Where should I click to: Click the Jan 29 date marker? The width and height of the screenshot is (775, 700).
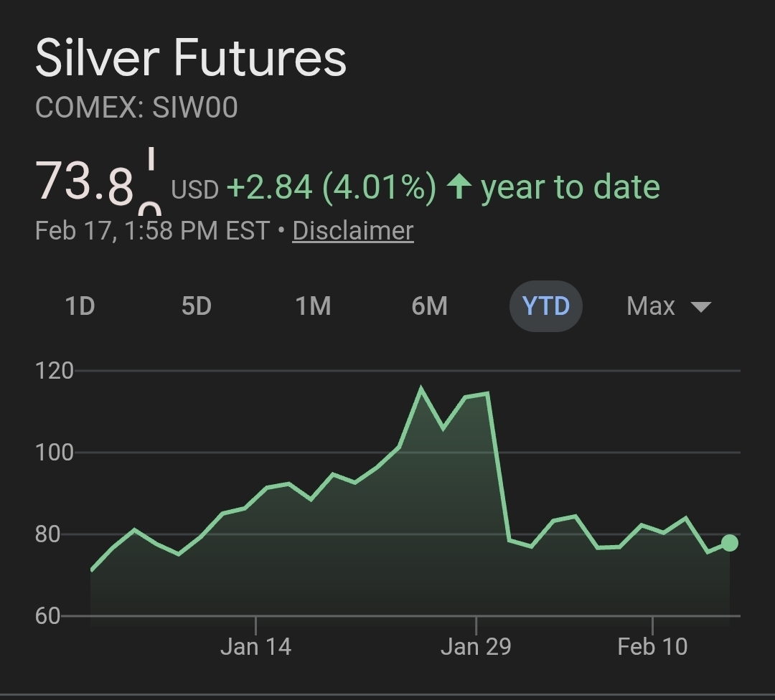(476, 646)
